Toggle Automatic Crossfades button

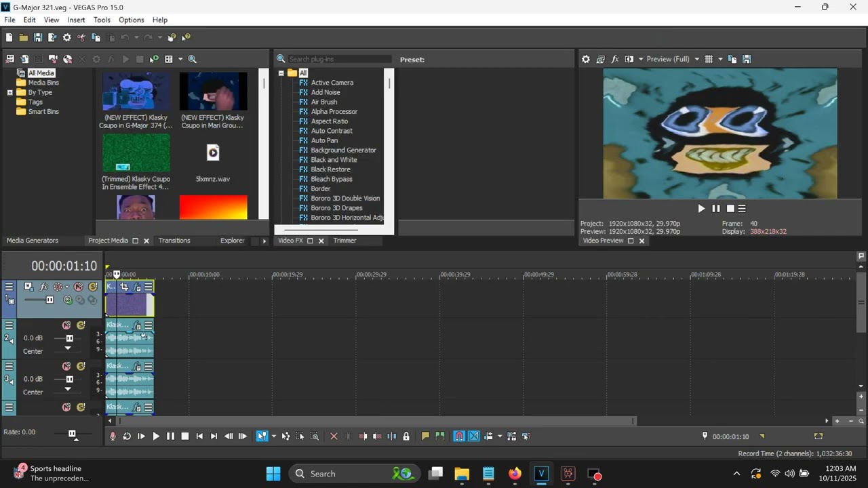tap(474, 436)
